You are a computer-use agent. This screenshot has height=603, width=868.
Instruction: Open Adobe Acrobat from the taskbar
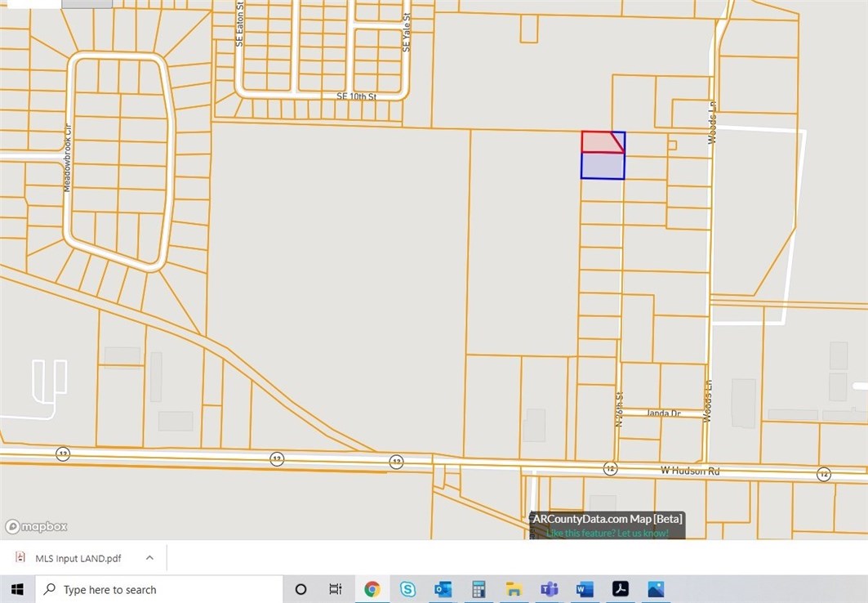[620, 589]
